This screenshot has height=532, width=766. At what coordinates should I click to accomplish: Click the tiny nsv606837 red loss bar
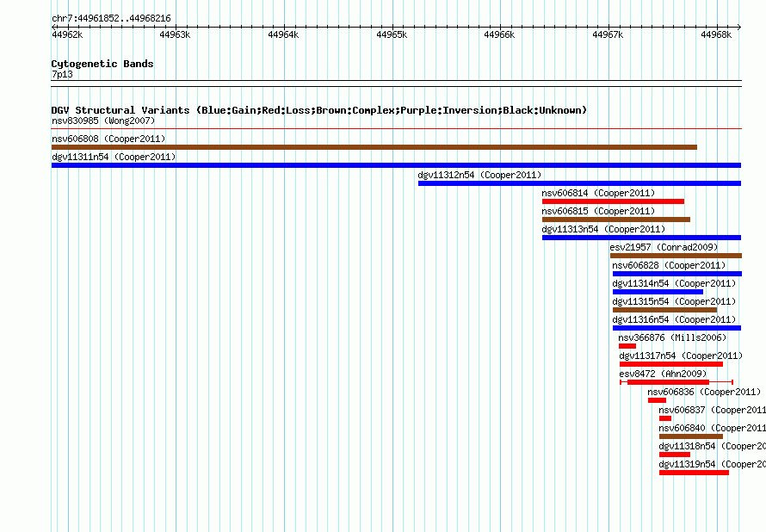click(665, 418)
